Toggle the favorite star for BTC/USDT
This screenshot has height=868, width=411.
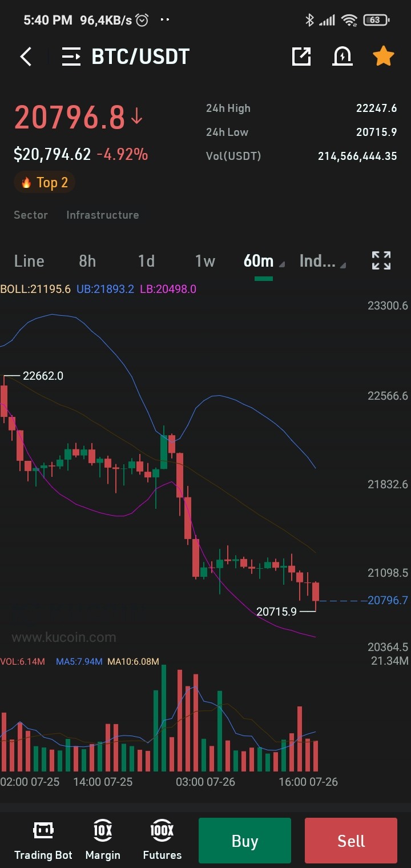click(383, 56)
